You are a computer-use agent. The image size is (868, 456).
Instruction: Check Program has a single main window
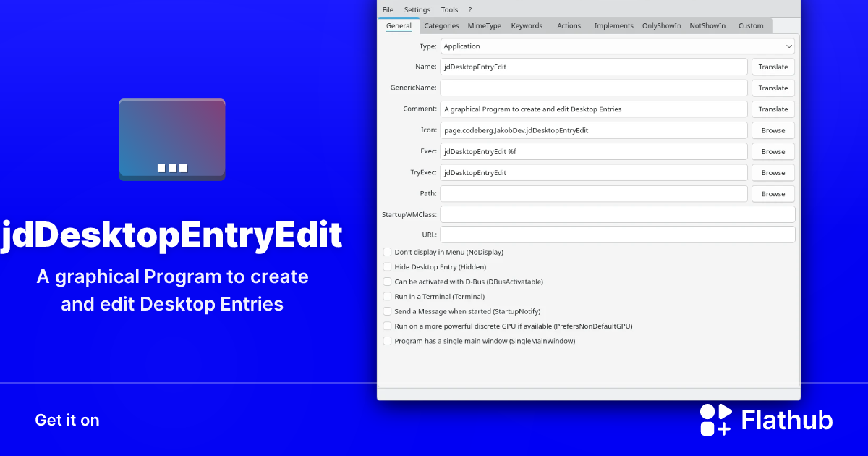[387, 340]
